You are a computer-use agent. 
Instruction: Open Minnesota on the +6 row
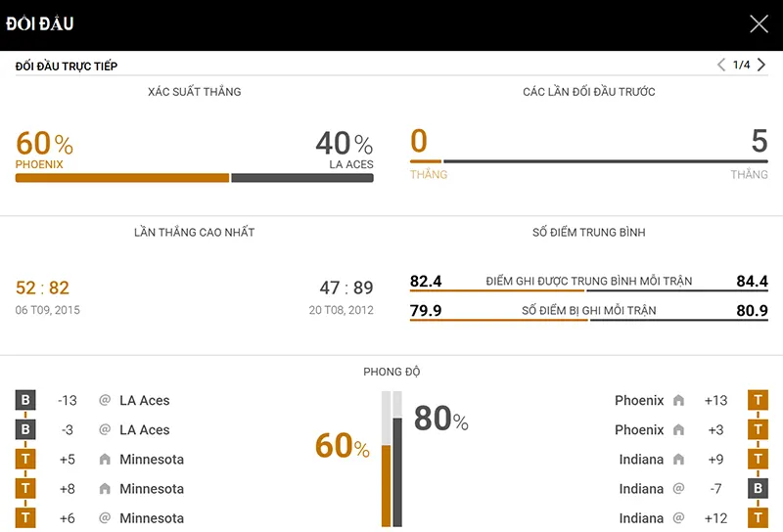(x=152, y=518)
